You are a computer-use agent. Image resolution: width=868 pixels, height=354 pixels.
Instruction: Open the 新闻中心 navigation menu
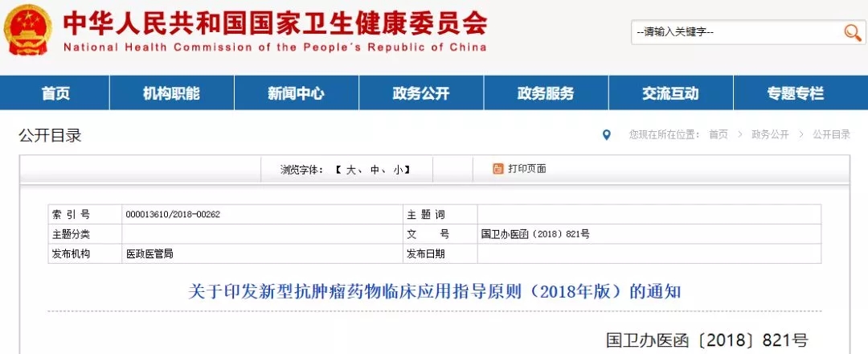[296, 93]
